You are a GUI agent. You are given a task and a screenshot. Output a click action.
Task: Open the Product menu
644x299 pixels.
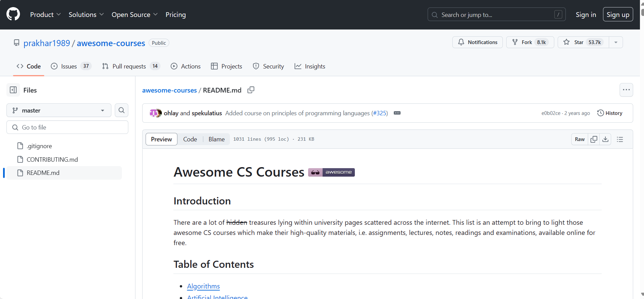coord(45,15)
